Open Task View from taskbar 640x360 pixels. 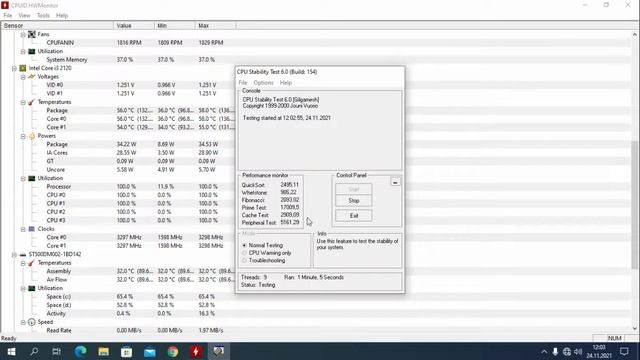tap(57, 351)
